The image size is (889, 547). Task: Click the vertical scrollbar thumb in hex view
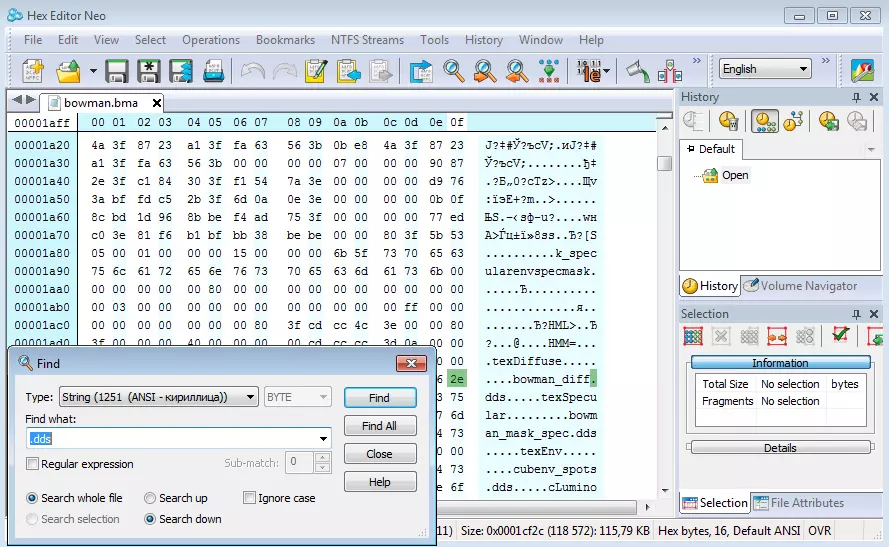tap(664, 163)
